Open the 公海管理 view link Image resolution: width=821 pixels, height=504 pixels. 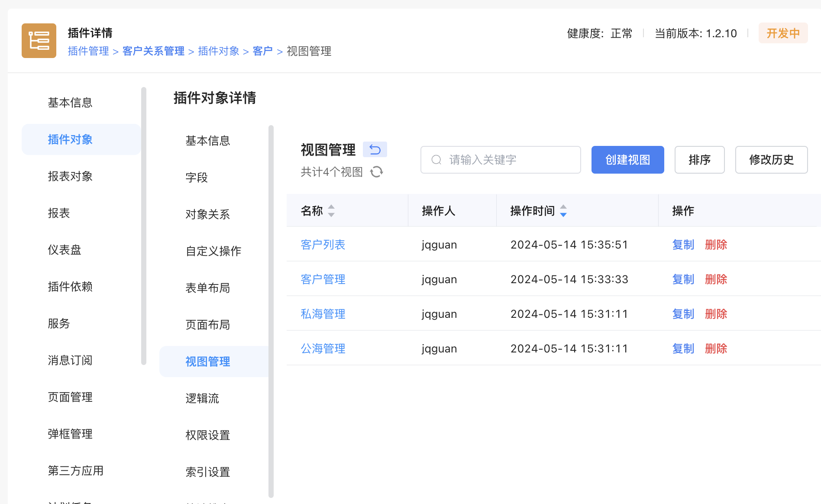323,349
